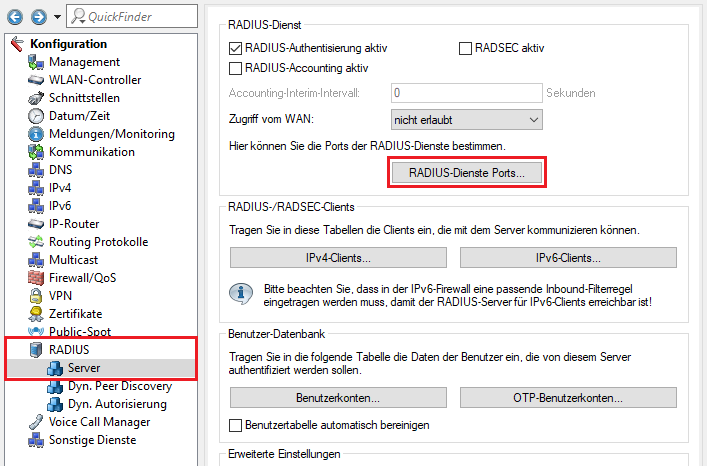Image resolution: width=707 pixels, height=466 pixels.
Task: Open Voice Call Manager entry
Action: 100,422
